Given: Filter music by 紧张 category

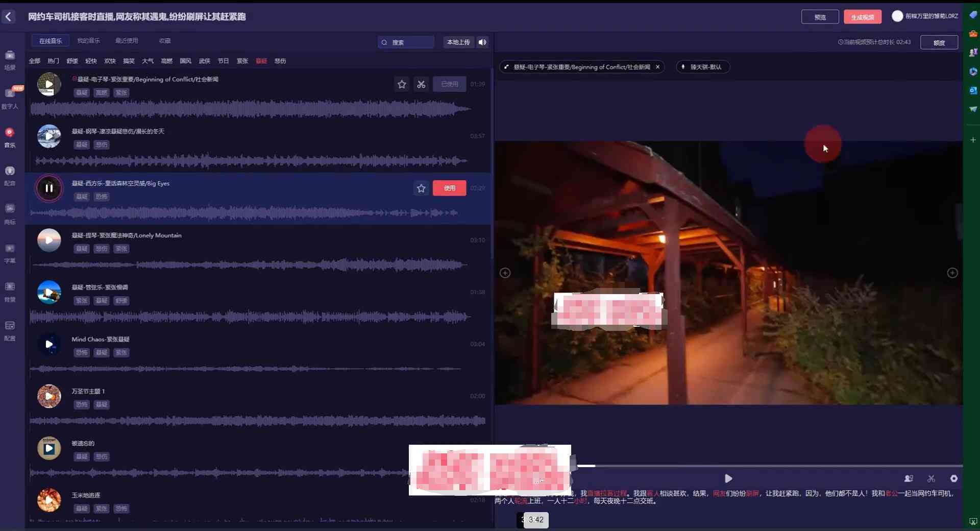Looking at the screenshot, I should [242, 61].
